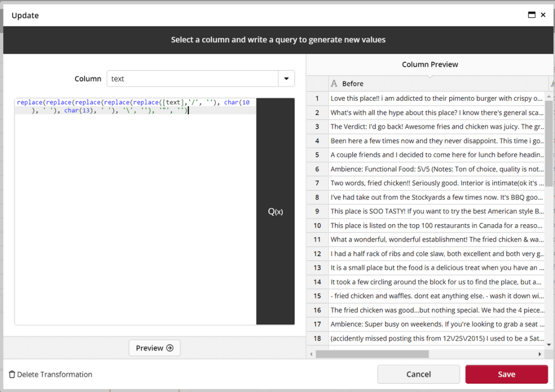Select row 12 'half rack of ribs' cell
The height and width of the screenshot is (392, 555).
coord(437,253)
